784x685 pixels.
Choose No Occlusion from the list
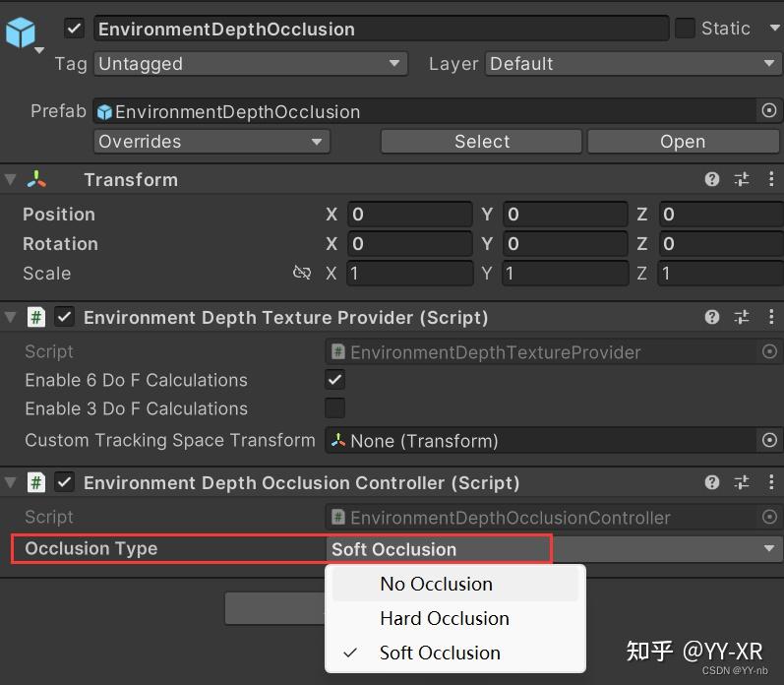[436, 584]
